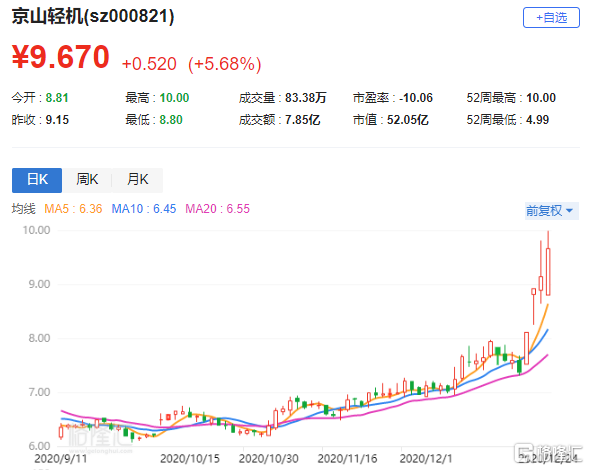
Task: Click the 市值 value 52.05亿
Action: pyautogui.click(x=408, y=120)
